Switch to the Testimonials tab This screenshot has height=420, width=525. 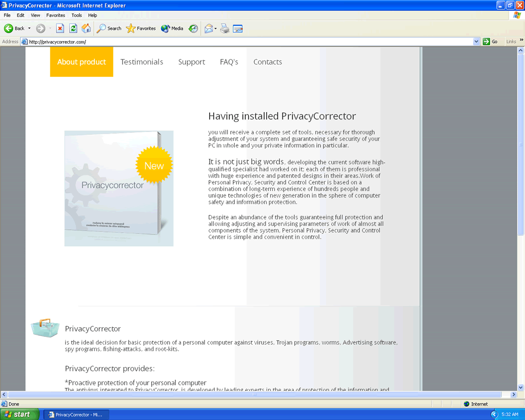tap(142, 62)
